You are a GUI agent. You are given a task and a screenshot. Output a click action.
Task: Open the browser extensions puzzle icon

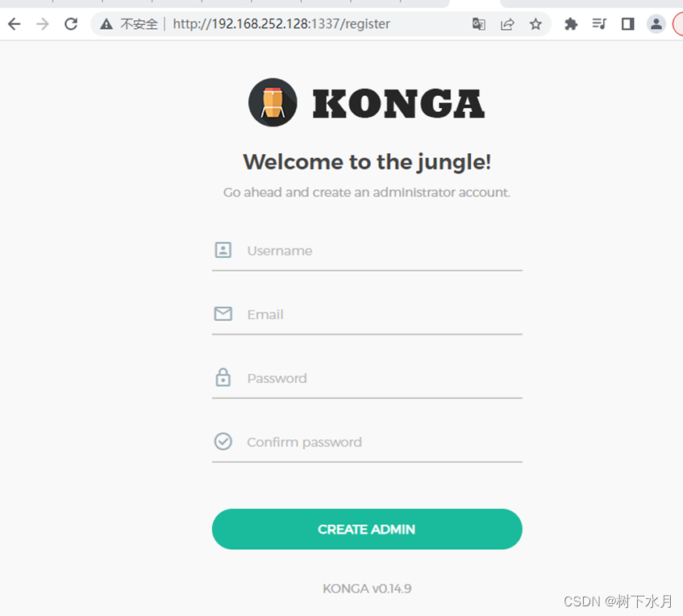[571, 24]
